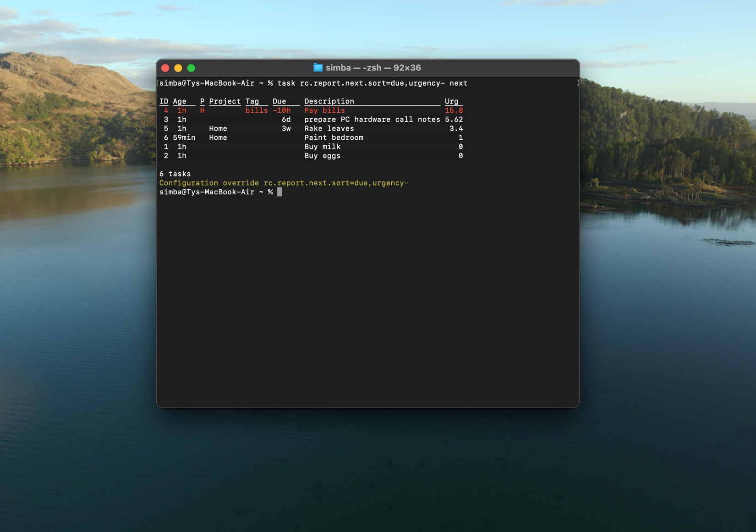Click the overdue '-10h' due value
Screen dimensions: 756x532
(281, 110)
